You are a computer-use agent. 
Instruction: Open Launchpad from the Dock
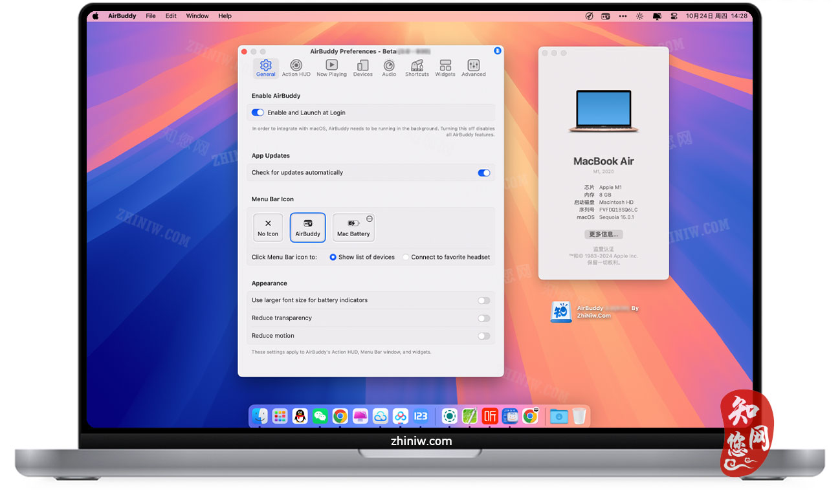[x=280, y=416]
